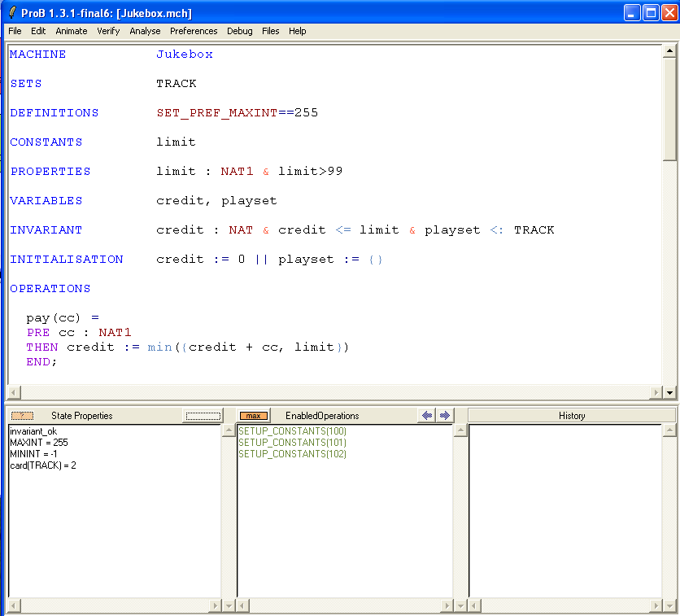This screenshot has width=680, height=616.
Task: Click the ProB feather icon in title bar
Action: pos(11,13)
